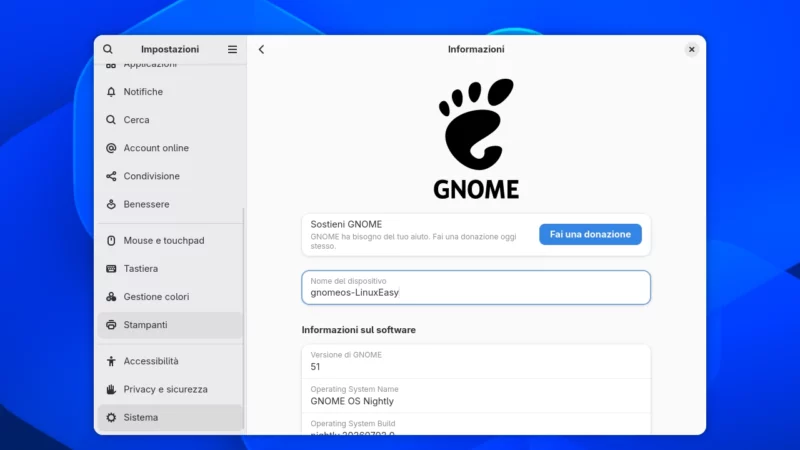Viewport: 800px width, 450px height.
Task: Click the Fai una donazione button
Action: 590,234
